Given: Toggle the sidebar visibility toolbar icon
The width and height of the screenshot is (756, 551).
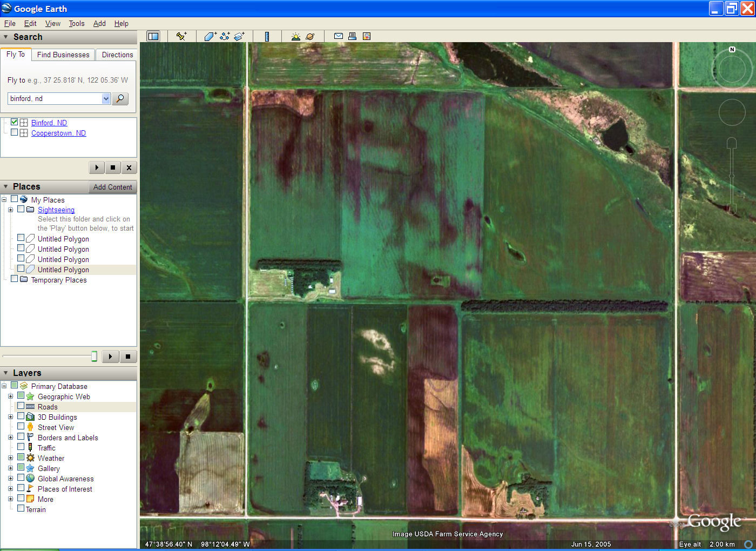Looking at the screenshot, I should click(153, 36).
